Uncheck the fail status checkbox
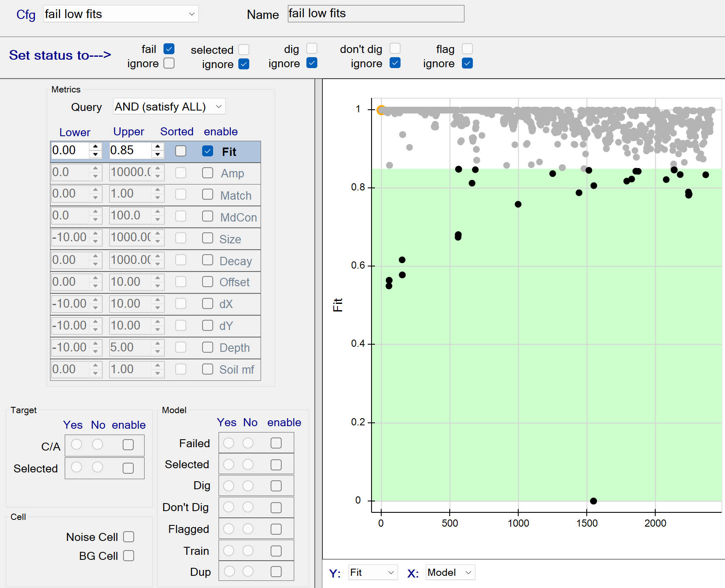 tap(169, 49)
